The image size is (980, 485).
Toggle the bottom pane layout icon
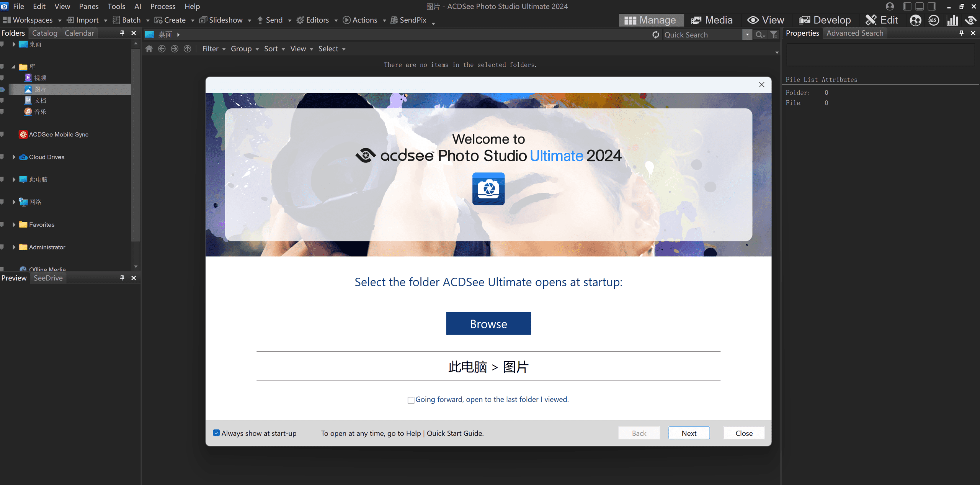pyautogui.click(x=919, y=7)
